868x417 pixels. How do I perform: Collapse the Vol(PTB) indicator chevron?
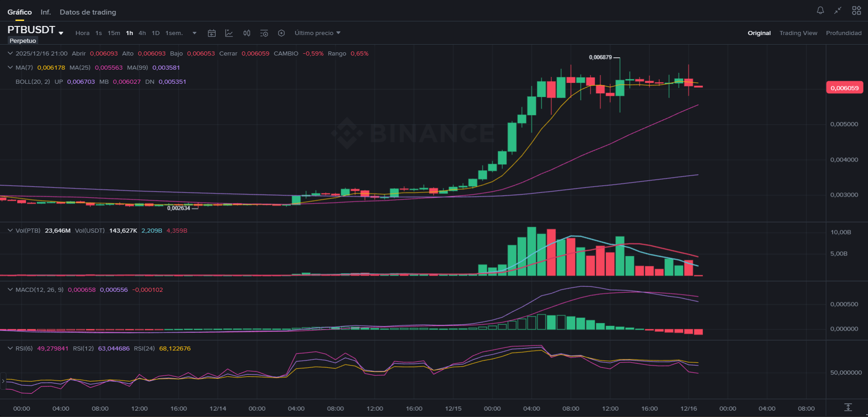pos(10,230)
